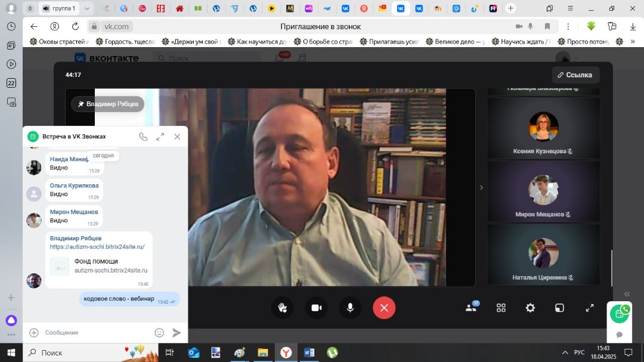Screen dimensions: 644x362
Task: Open the Yandex browser main menu
Action: point(571,8)
